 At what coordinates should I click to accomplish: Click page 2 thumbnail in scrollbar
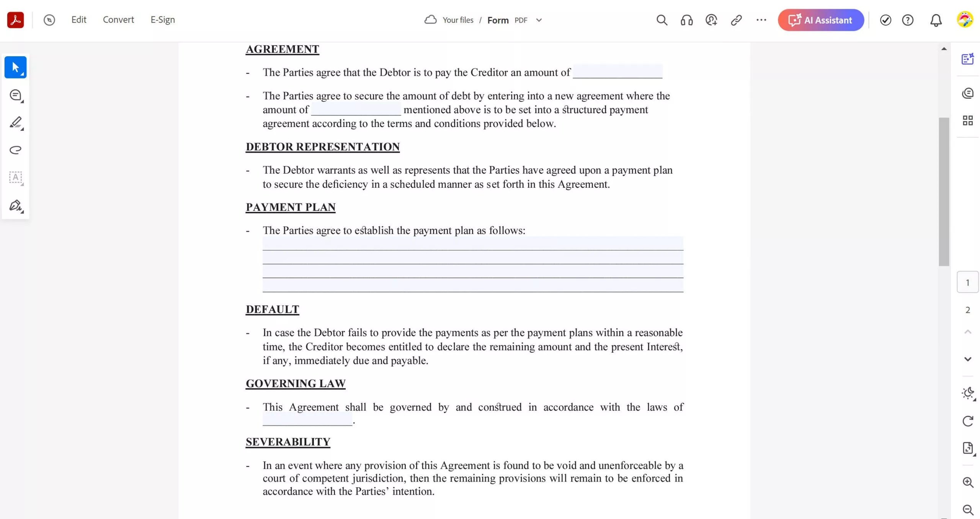click(967, 310)
